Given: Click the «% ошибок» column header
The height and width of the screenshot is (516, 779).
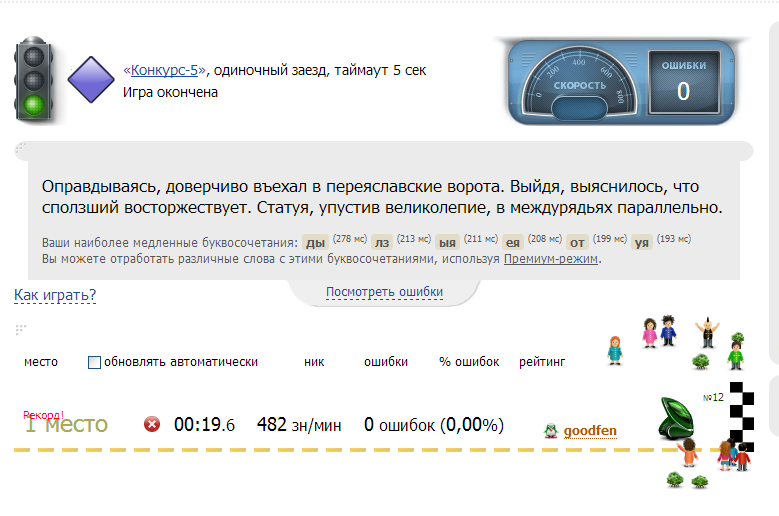Looking at the screenshot, I should pyautogui.click(x=469, y=362).
